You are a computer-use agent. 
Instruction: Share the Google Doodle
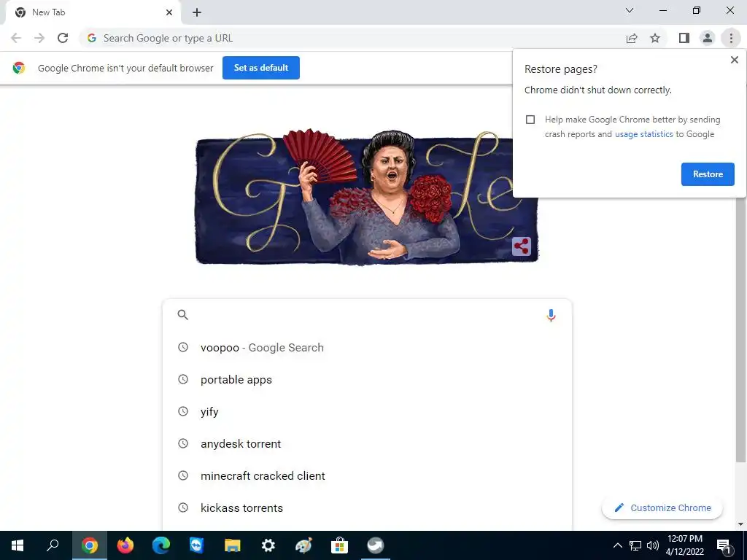coord(521,246)
